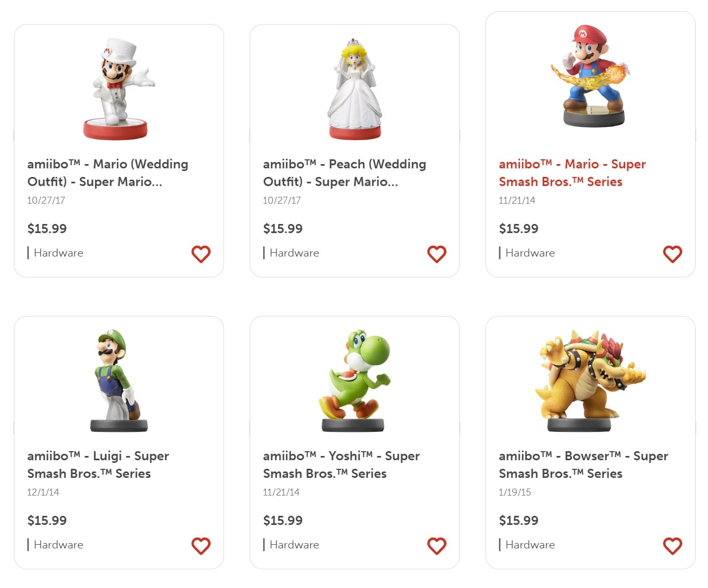
Task: Open amiibo Luigi Super Smash Bros. Series link
Action: click(98, 465)
